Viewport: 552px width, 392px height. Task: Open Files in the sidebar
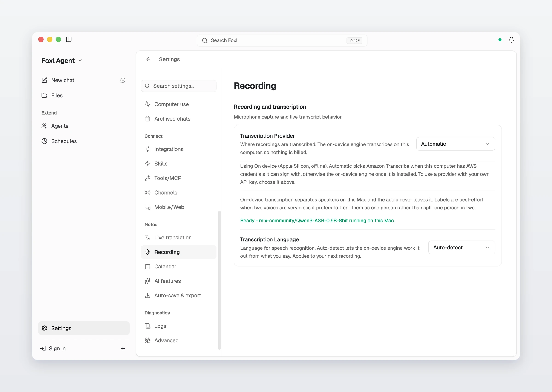point(84,95)
